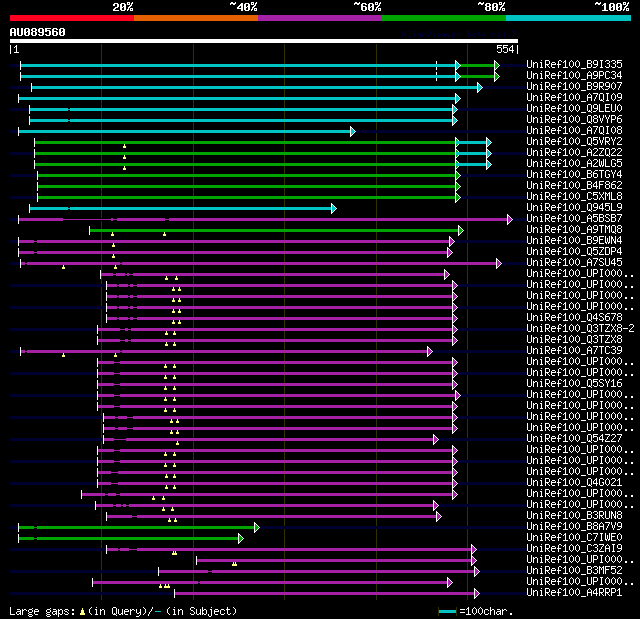This screenshot has height=619, width=640.
Task: Click the green alignment bar of UniRef100_C7IWE0
Action: 129,539
